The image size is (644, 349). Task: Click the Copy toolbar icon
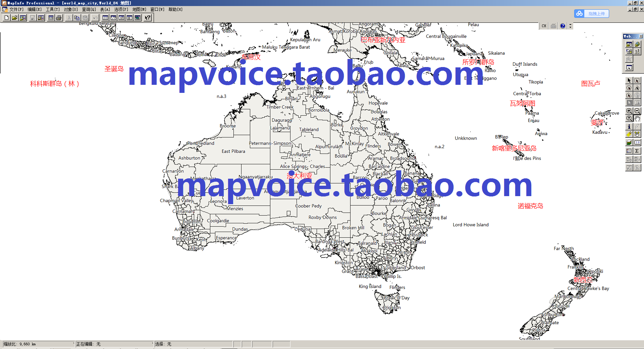[77, 18]
